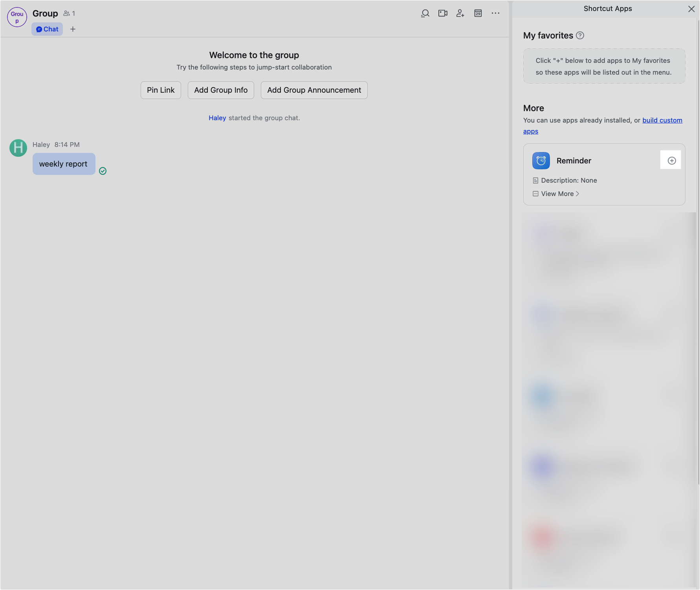Click Haley's name in the chat notice

click(217, 117)
